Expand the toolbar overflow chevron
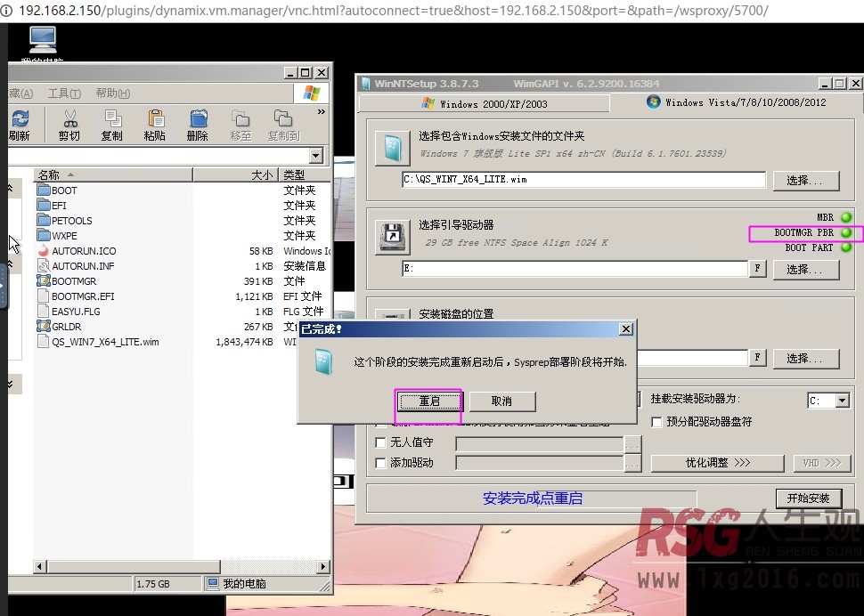 pos(322,112)
